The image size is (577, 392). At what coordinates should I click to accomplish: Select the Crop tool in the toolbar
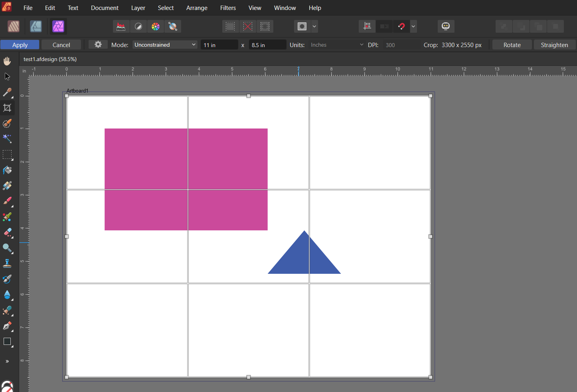pos(7,108)
